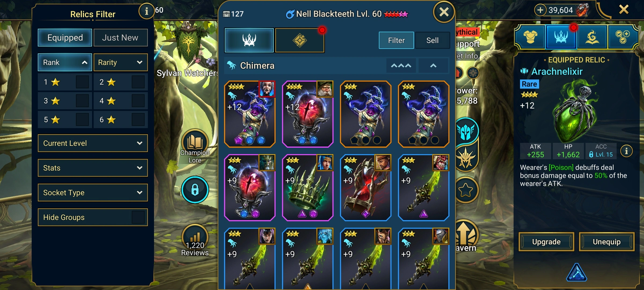644x290 pixels.
Task: Click the Unequip button
Action: (x=607, y=242)
